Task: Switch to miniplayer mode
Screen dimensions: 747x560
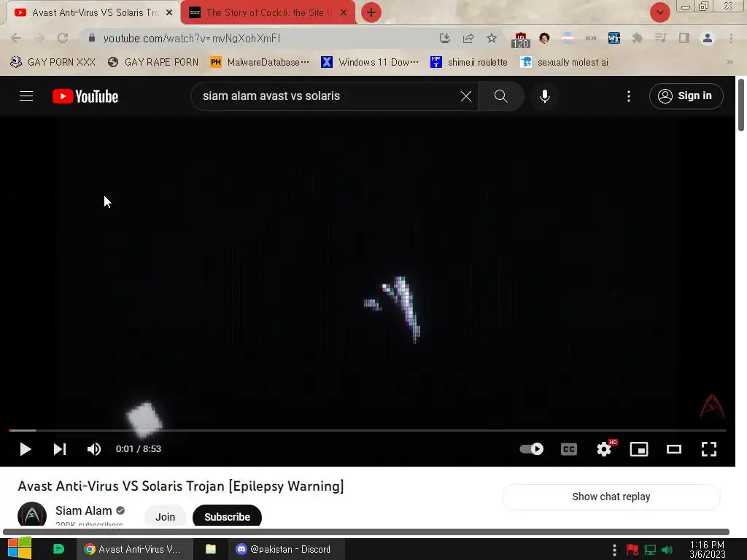Action: [639, 449]
